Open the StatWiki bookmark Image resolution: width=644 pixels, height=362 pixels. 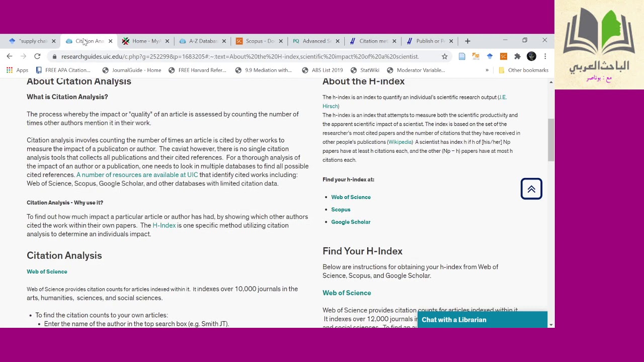[x=365, y=70]
